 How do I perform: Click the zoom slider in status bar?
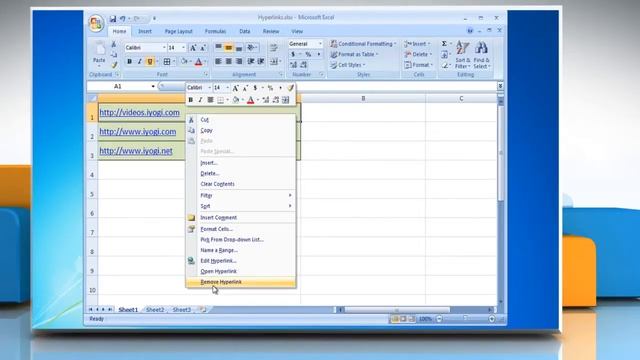point(465,319)
